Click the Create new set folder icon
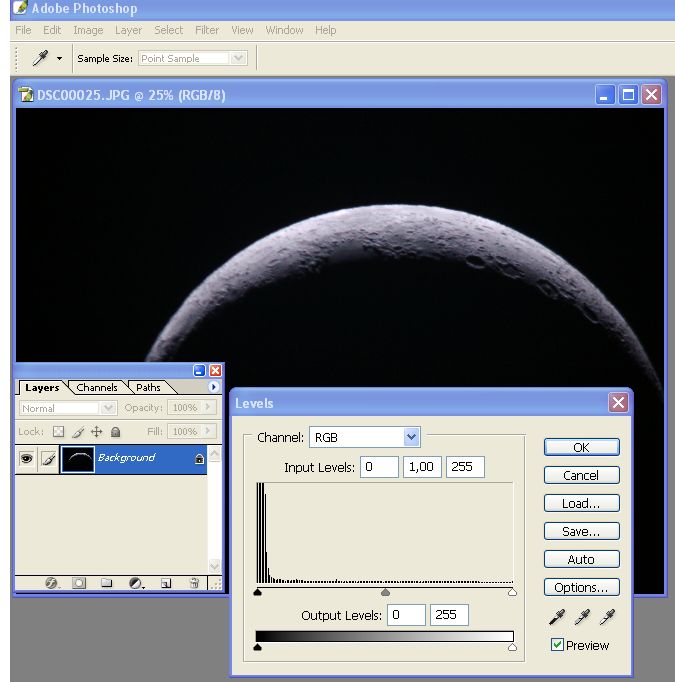675x682 pixels. 107,583
